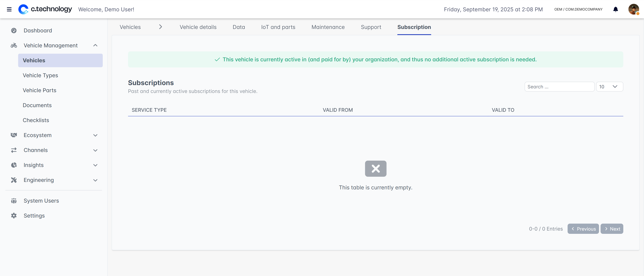
Task: Open Dashboard via gauge icon
Action: pos(14,30)
